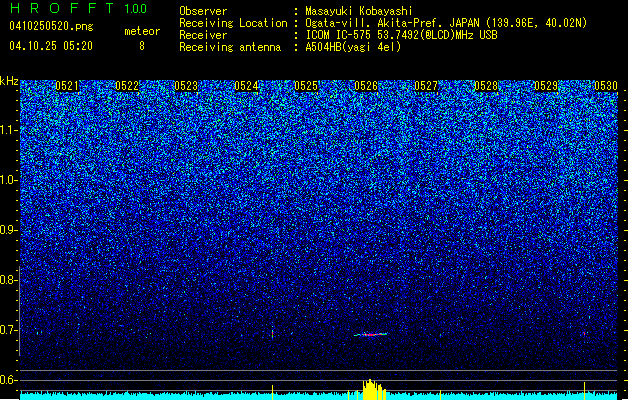Click the 1.0 kHz axis label

[x=9, y=180]
